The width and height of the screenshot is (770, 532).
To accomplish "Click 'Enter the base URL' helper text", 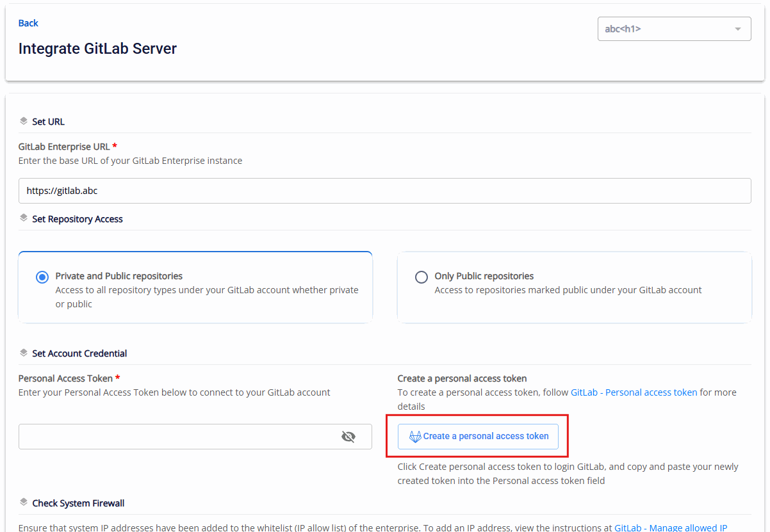I will (x=130, y=161).
